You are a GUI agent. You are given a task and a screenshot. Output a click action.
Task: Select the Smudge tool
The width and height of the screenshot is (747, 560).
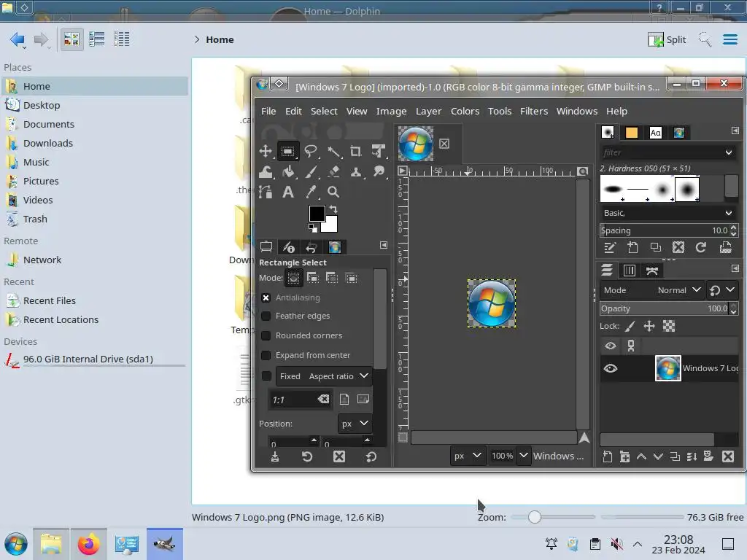pyautogui.click(x=379, y=172)
